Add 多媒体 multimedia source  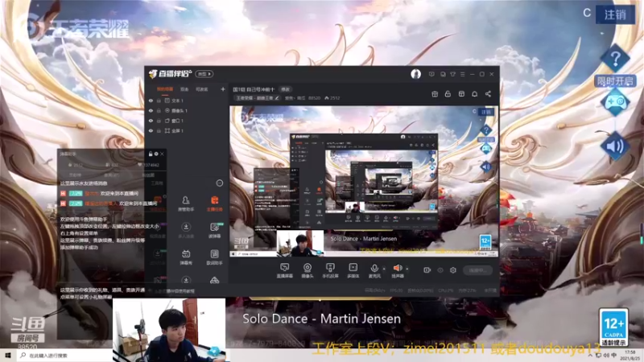click(353, 271)
